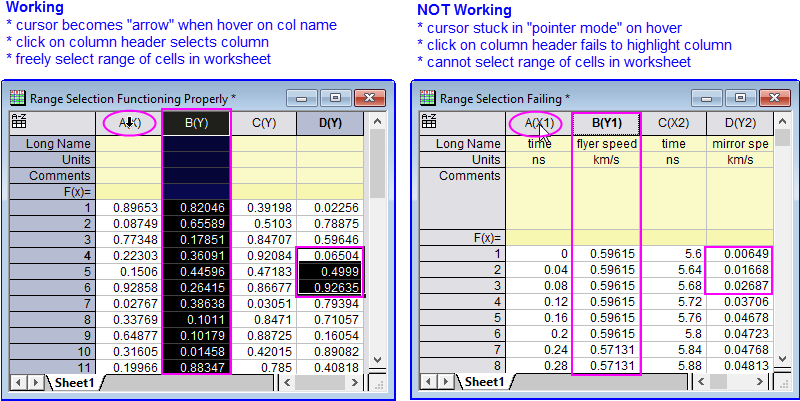Screen dimensions: 800x401
Task: Click the horizontal scroll right arrow in the left worksheet
Action: pyautogui.click(x=355, y=382)
